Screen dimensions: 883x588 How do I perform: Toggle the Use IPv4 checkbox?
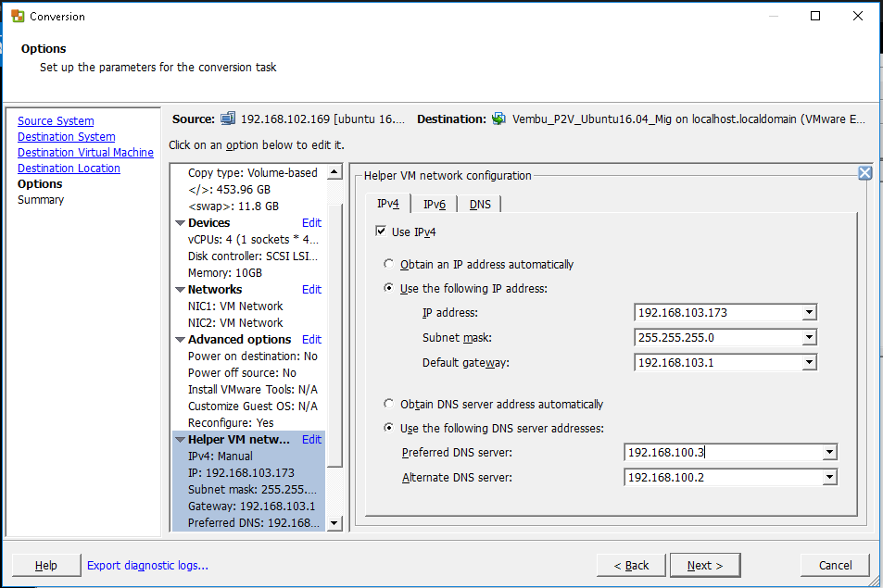(381, 231)
